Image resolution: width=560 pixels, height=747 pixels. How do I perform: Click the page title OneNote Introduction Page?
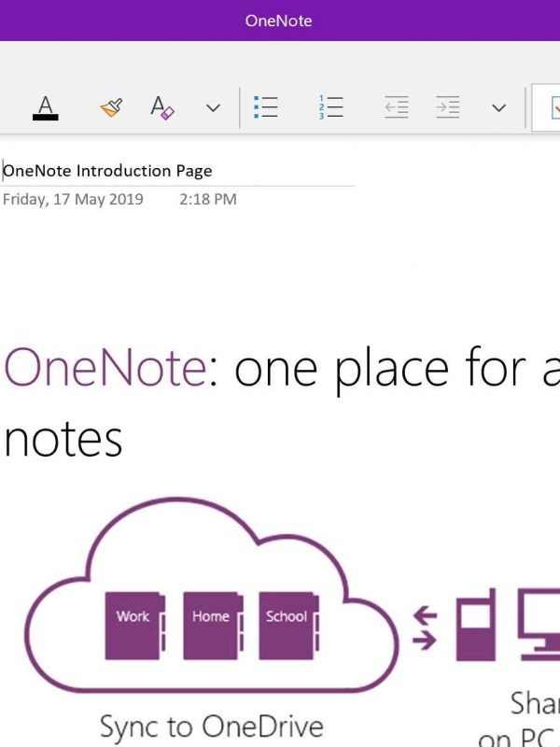(x=107, y=171)
